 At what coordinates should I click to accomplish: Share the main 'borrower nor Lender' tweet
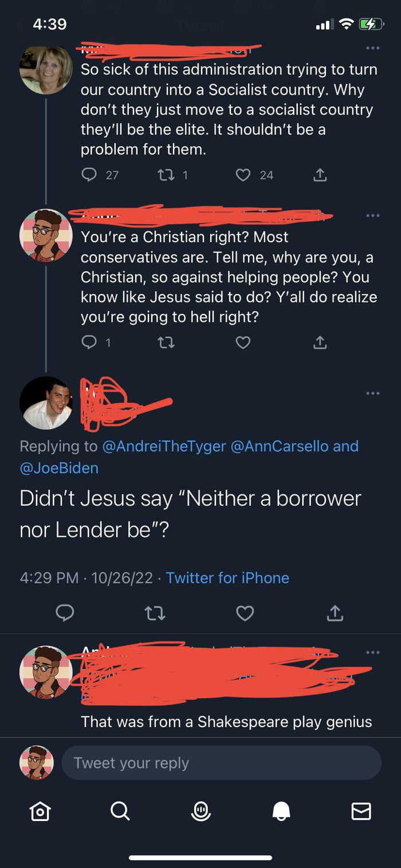335,614
